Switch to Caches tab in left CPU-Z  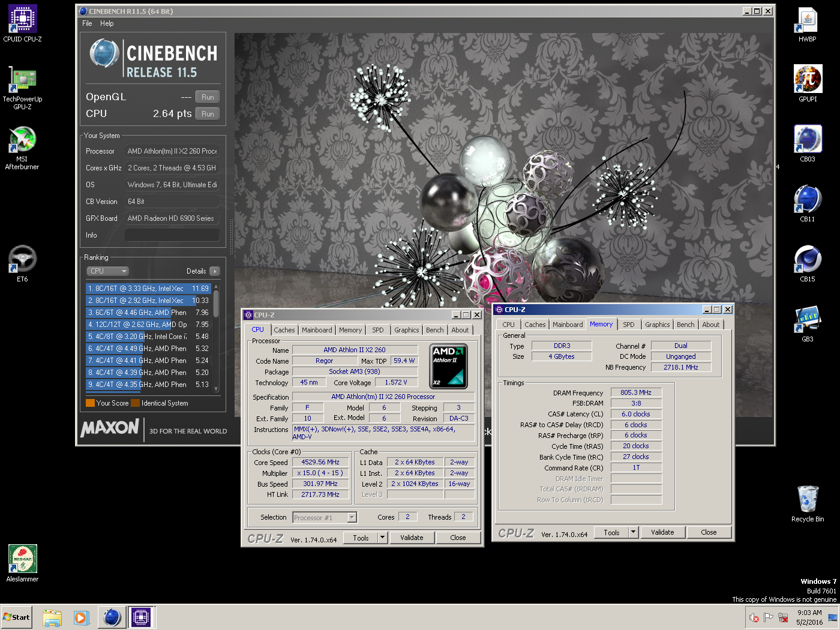click(x=284, y=330)
